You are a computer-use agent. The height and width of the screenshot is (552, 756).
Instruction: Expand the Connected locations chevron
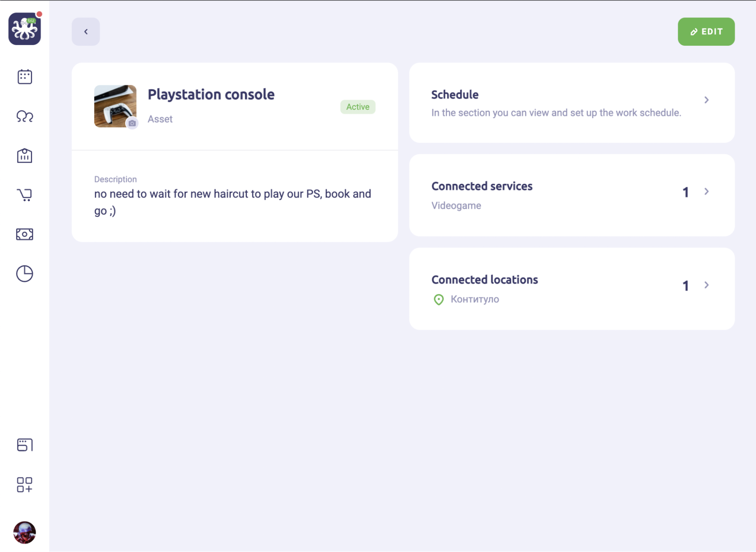(x=706, y=285)
